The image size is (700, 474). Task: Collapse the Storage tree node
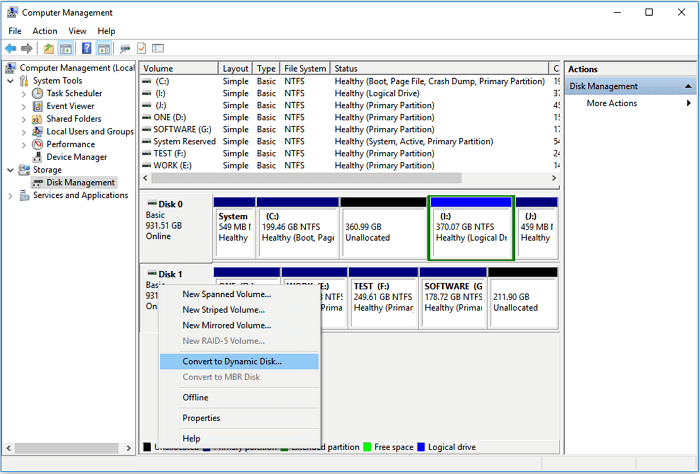(x=11, y=170)
